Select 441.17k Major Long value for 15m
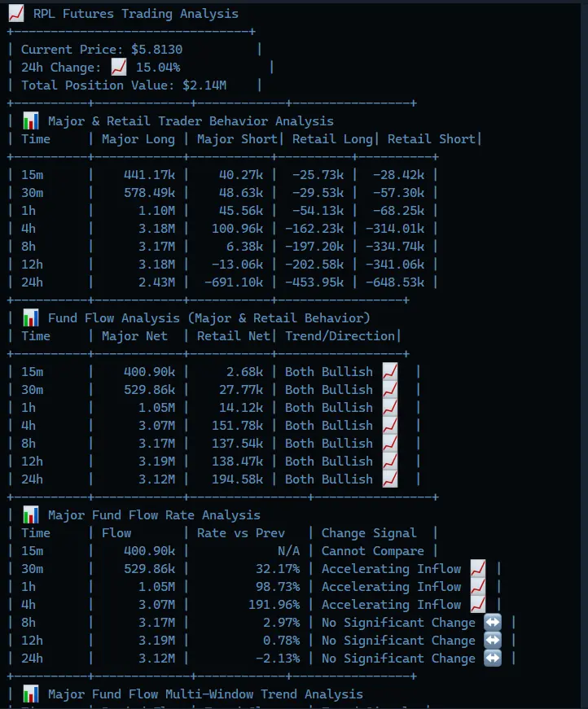This screenshot has height=709, width=588. (149, 175)
